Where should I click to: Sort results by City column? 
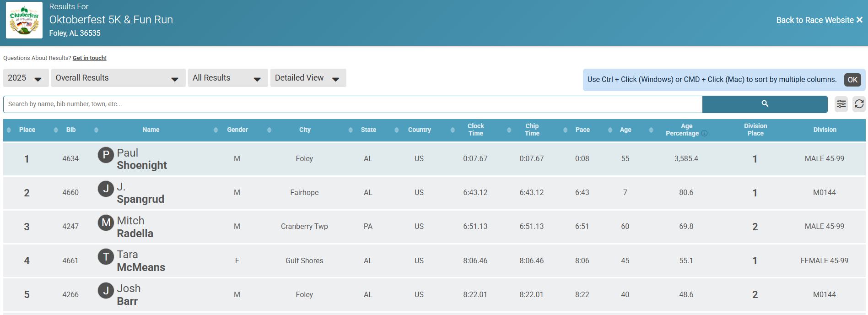click(305, 130)
